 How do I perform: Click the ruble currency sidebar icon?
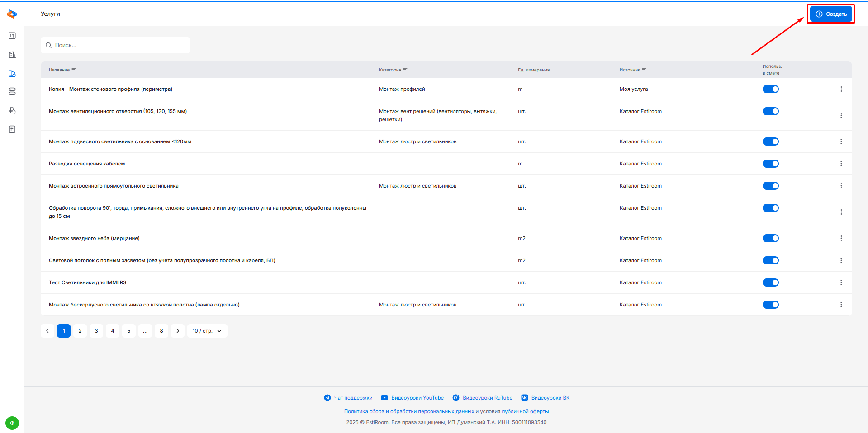[x=12, y=110]
